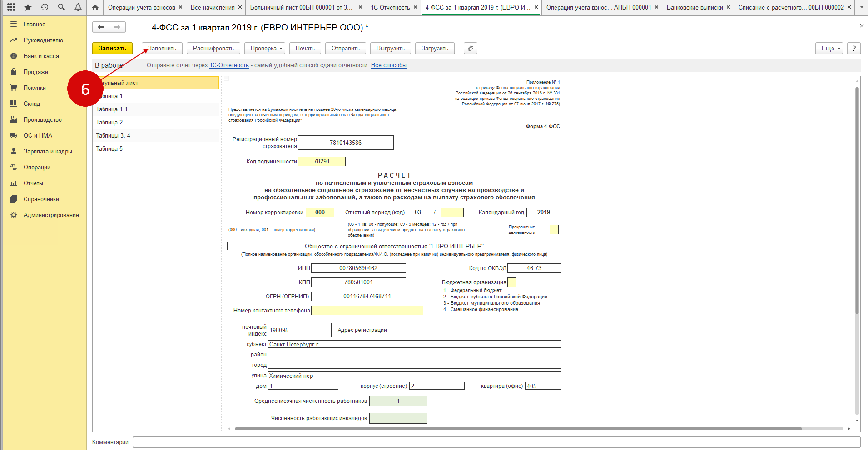Screen dimensions: 868x450
Task: Click the Бюджетная организация box
Action: pos(512,282)
